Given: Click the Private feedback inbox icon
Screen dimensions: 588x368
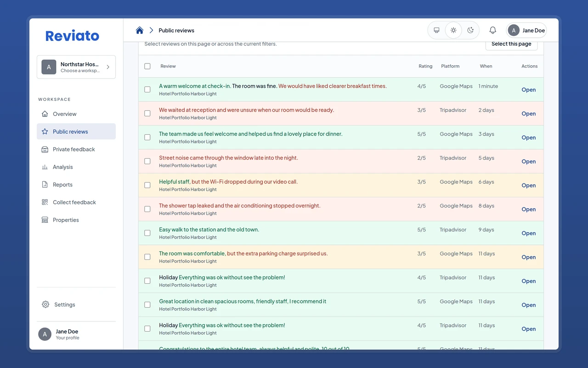Looking at the screenshot, I should click(45, 149).
